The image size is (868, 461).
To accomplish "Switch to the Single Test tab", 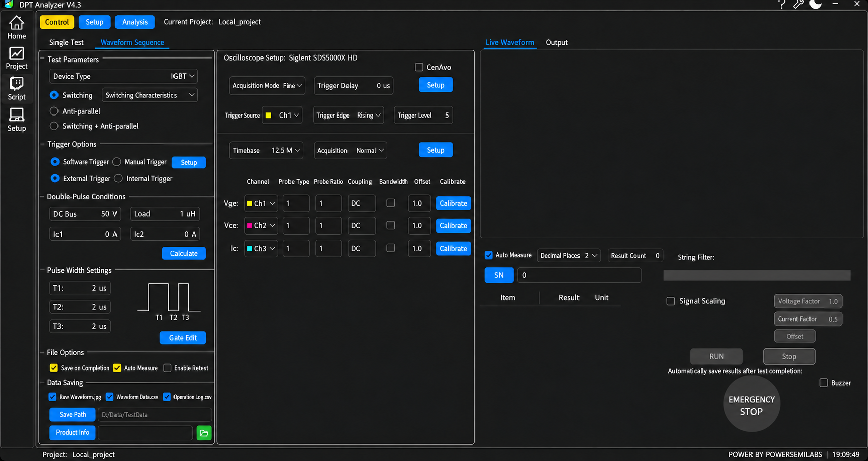I will [x=66, y=42].
